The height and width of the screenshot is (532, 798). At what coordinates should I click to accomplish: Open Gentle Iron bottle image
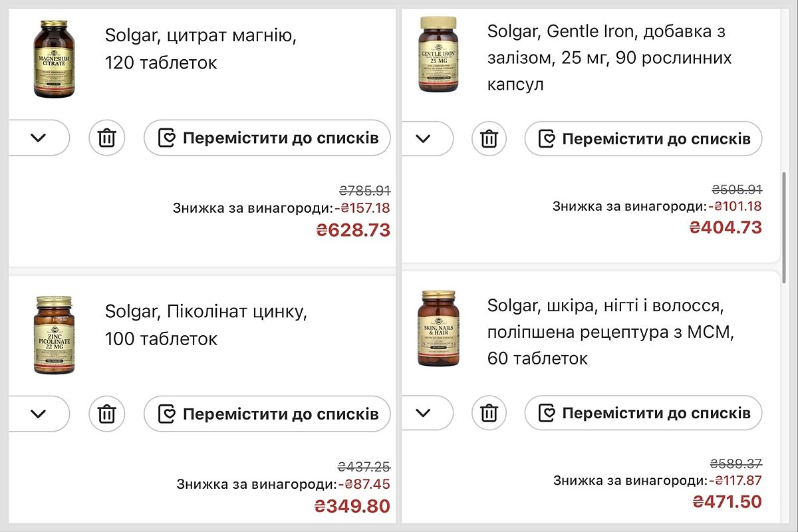(438, 55)
